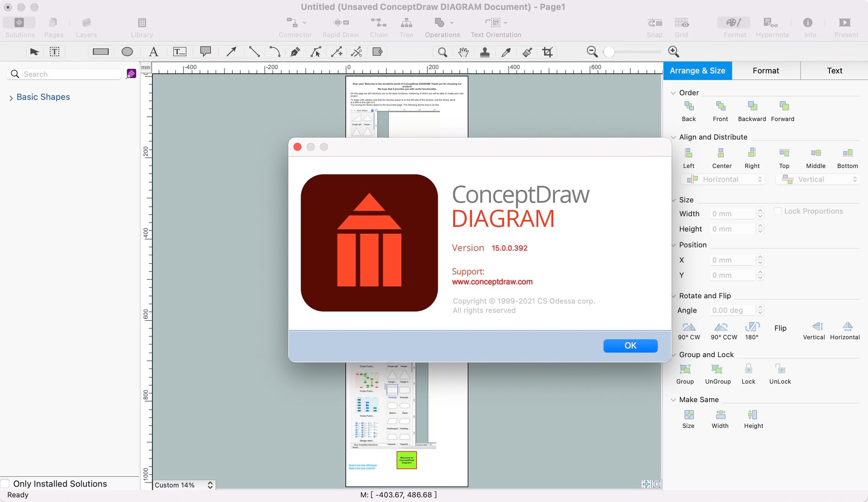The image size is (868, 502).
Task: Click the Angle input field
Action: point(732,310)
